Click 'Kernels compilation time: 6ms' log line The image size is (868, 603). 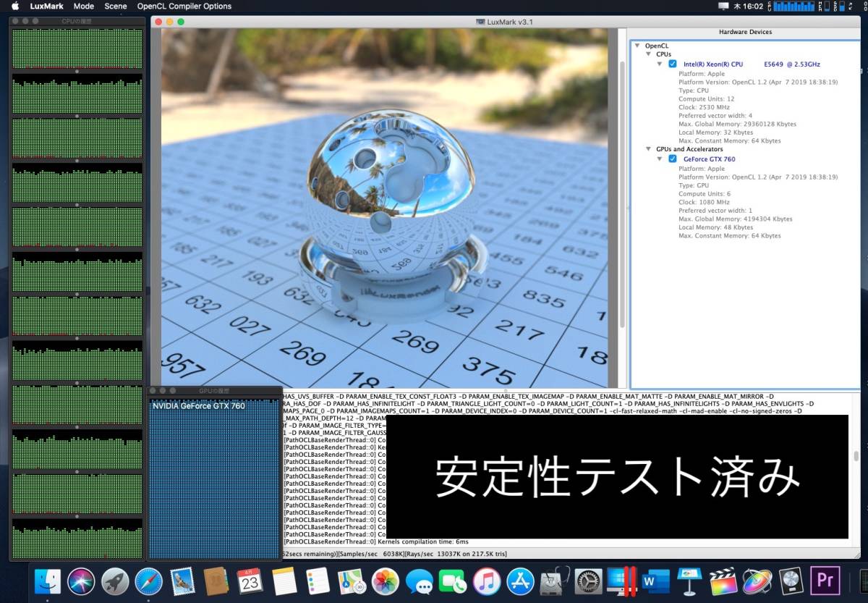pyautogui.click(x=376, y=541)
